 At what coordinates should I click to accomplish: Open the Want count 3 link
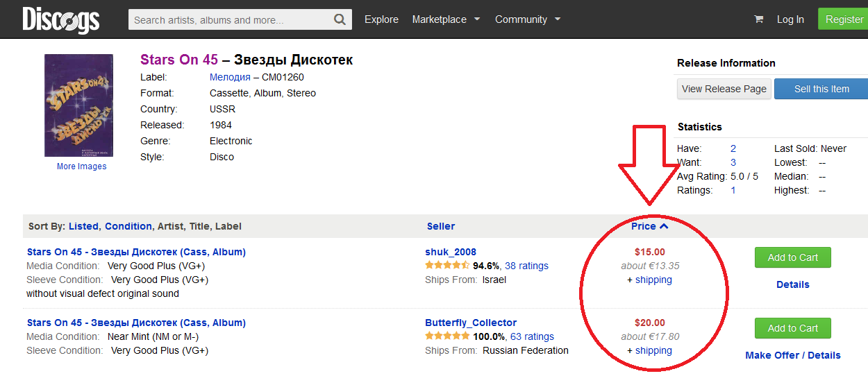click(x=733, y=162)
